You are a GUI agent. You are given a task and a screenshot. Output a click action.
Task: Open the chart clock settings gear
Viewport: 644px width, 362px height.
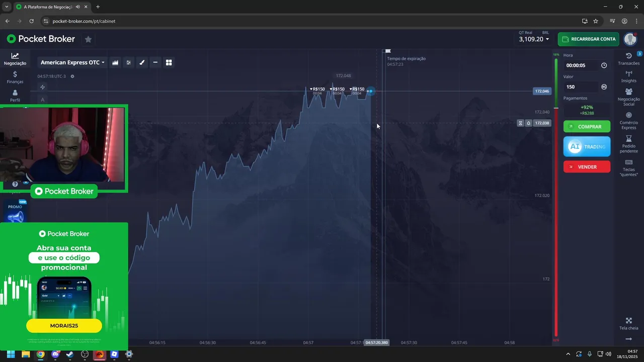pyautogui.click(x=72, y=76)
